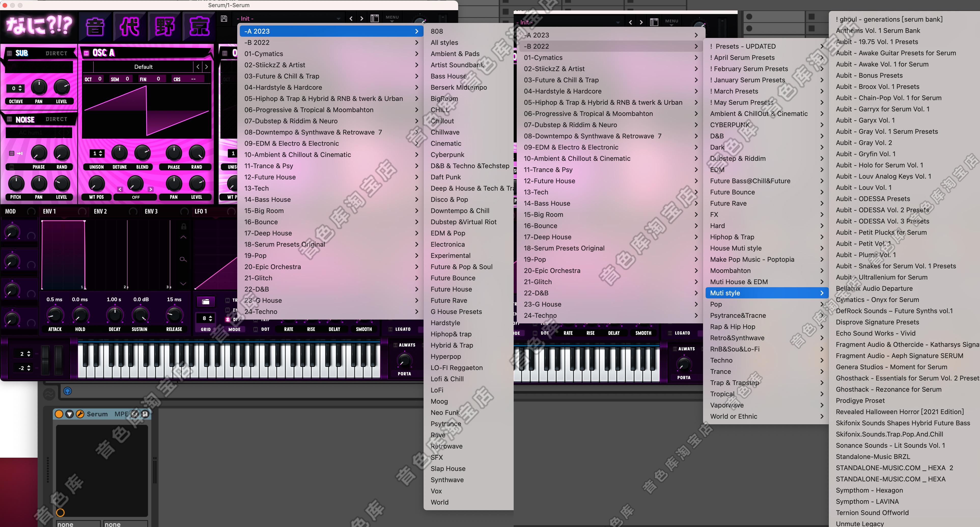
Task: Toggle the Serum device activator orange button
Action: click(59, 414)
